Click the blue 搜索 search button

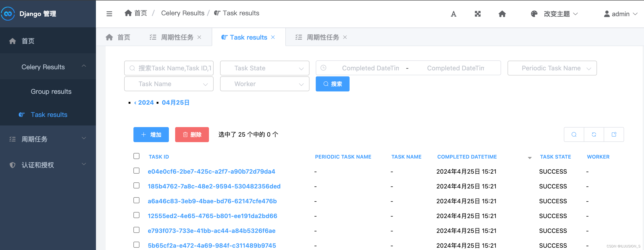coord(332,84)
